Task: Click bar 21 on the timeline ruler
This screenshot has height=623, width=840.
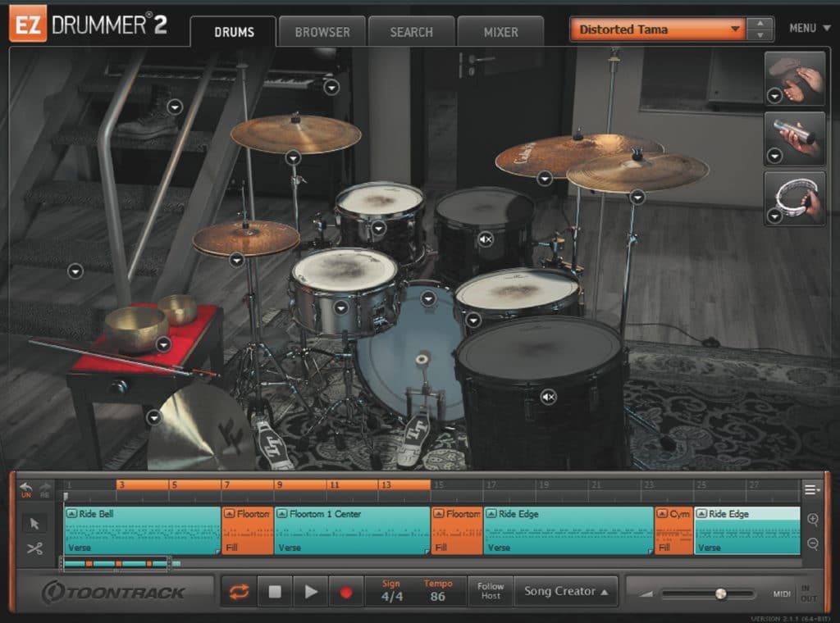Action: point(596,485)
